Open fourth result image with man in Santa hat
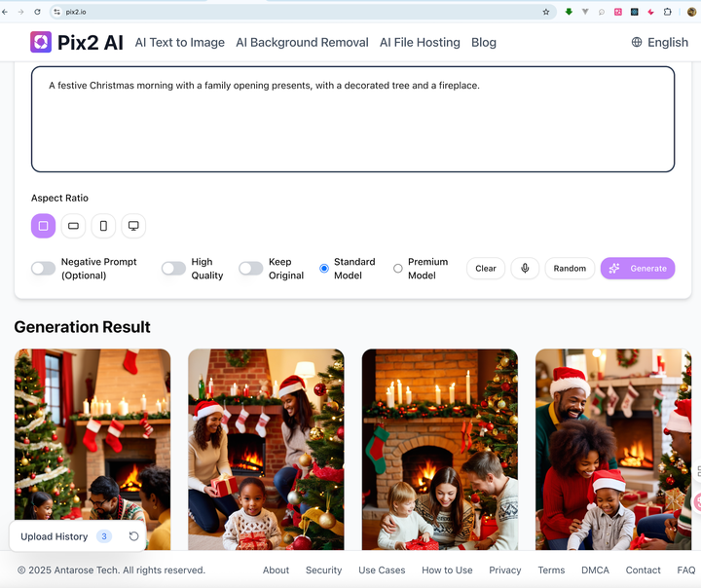701x588 pixels. [613, 450]
